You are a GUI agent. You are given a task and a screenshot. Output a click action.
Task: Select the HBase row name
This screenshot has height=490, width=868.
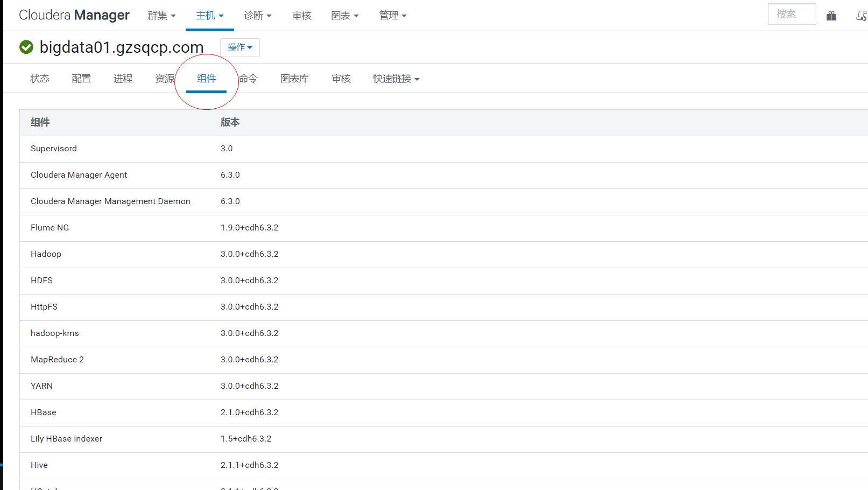point(44,412)
